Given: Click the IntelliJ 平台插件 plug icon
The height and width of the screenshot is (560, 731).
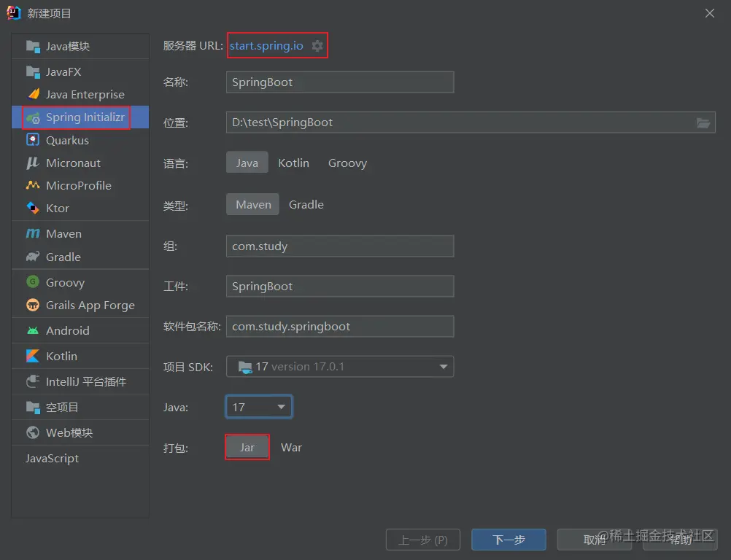Looking at the screenshot, I should (33, 381).
